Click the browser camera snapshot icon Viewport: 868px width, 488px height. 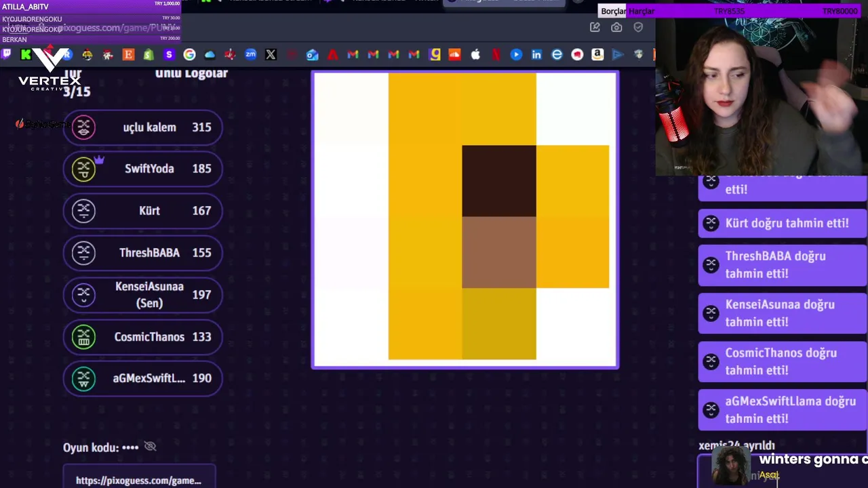pyautogui.click(x=616, y=27)
